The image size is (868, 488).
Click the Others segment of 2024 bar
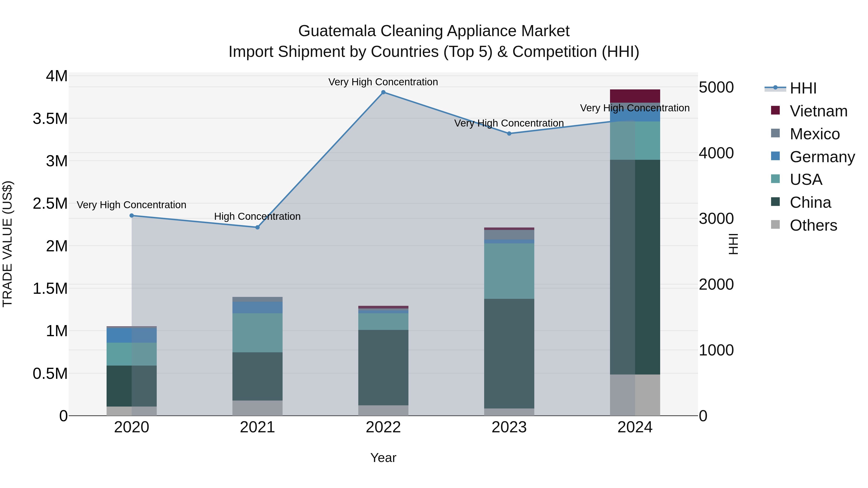click(635, 395)
